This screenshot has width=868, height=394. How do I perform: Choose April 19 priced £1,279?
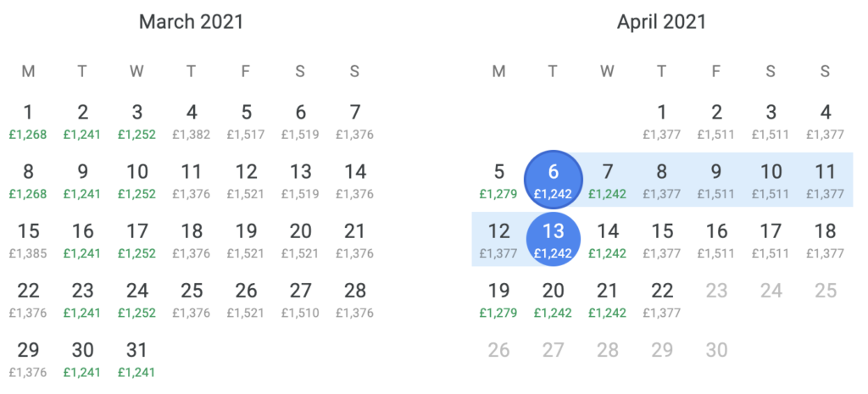[x=498, y=301]
